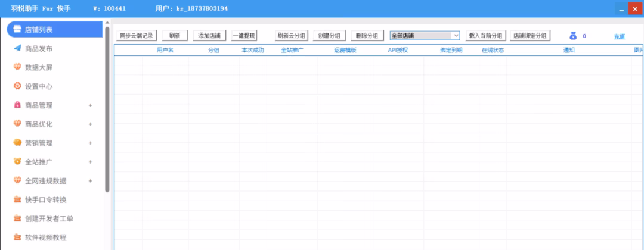
Task: Click the store icon beside 店铺列表
Action: [x=18, y=29]
